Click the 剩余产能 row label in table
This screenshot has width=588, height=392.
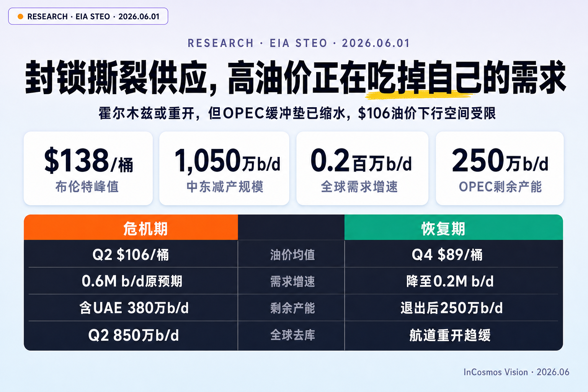click(x=292, y=308)
